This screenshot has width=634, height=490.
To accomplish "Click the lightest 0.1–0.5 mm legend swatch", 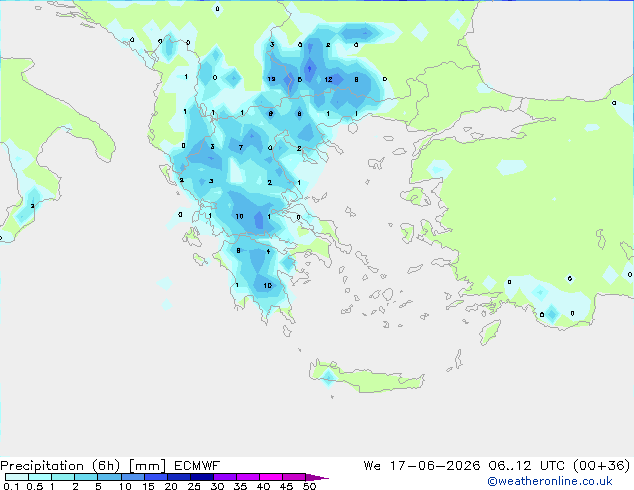I will 17,477.
